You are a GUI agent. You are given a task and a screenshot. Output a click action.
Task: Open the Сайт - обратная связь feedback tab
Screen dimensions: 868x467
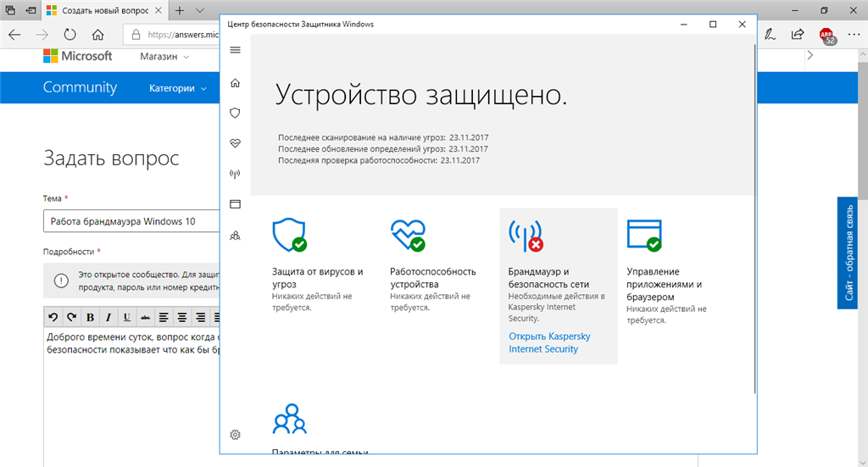(x=848, y=253)
